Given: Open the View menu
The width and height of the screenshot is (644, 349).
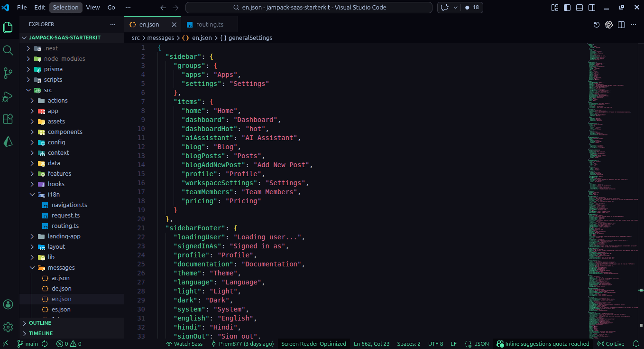Looking at the screenshot, I should tap(93, 8).
